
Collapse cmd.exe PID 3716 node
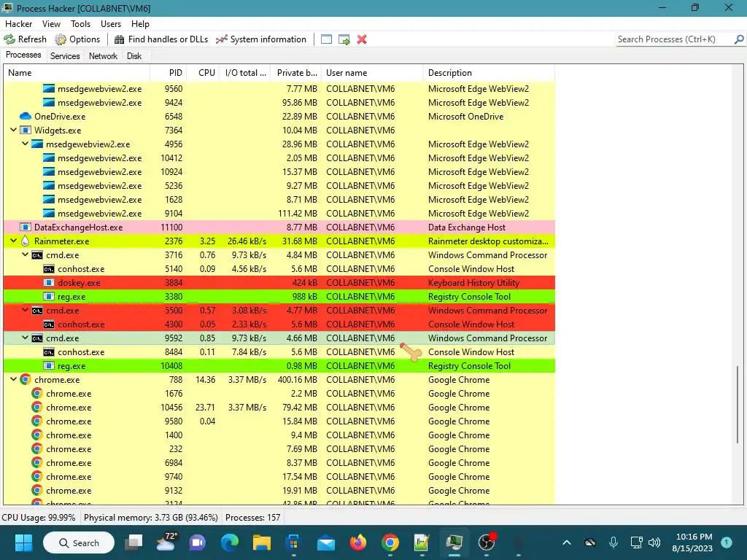[x=26, y=254]
